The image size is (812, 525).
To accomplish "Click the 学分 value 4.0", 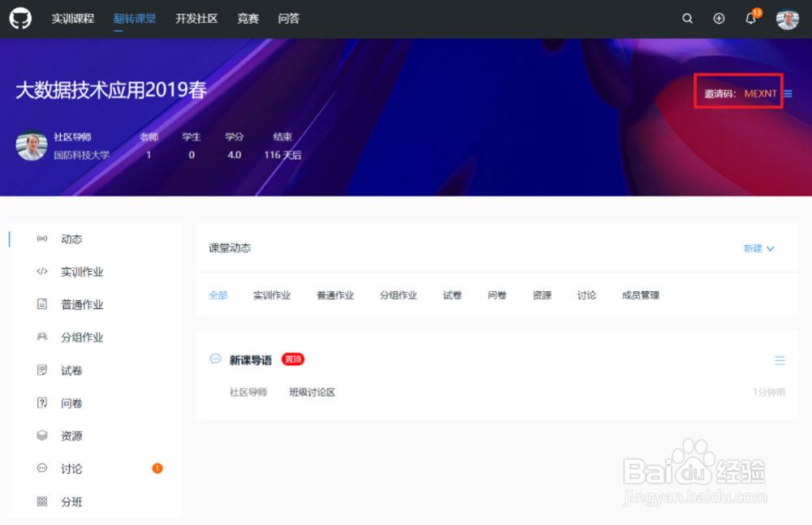I will (234, 155).
